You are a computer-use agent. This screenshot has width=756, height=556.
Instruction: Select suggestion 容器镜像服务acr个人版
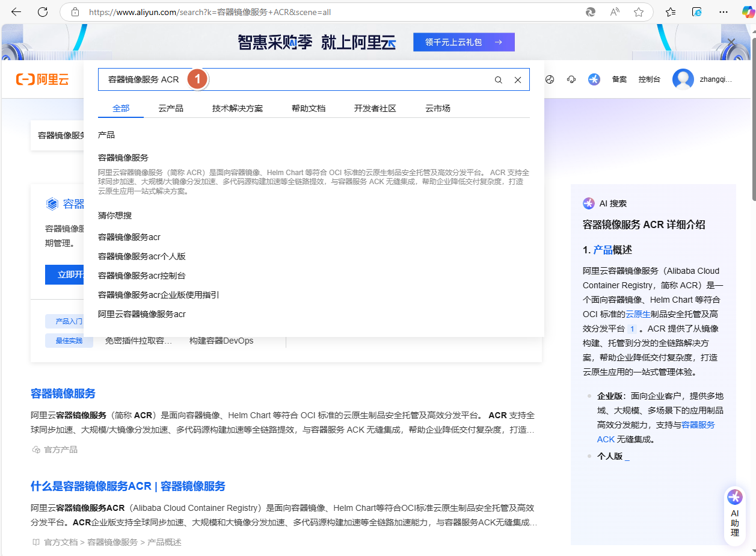tap(142, 256)
